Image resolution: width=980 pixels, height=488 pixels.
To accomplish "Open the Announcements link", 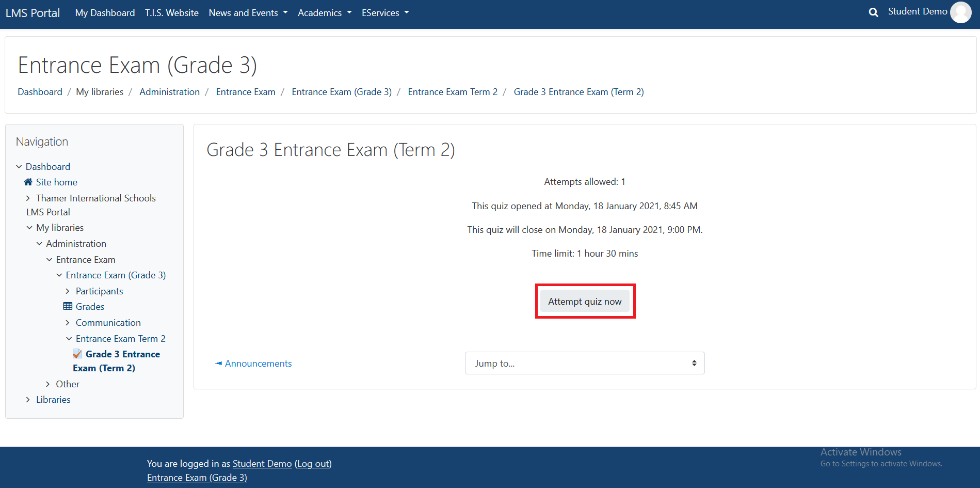I will (258, 363).
